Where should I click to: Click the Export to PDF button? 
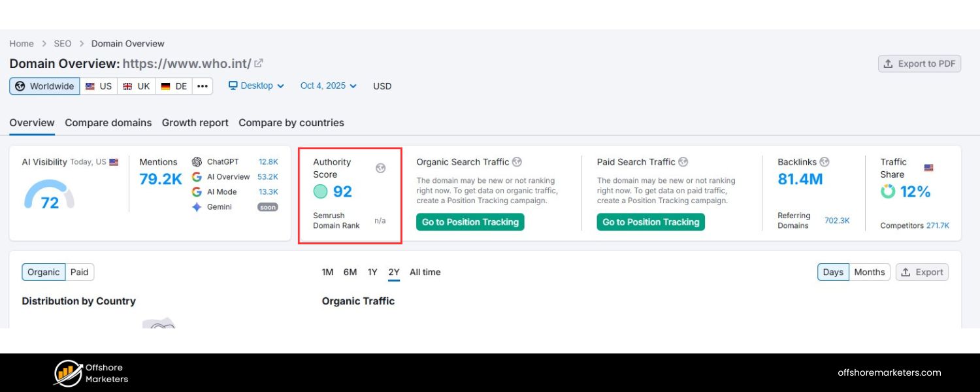(x=919, y=63)
